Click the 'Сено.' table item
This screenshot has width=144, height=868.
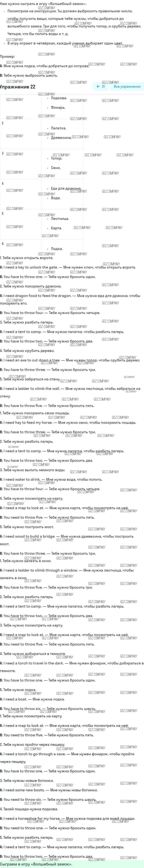pyautogui.click(x=56, y=168)
